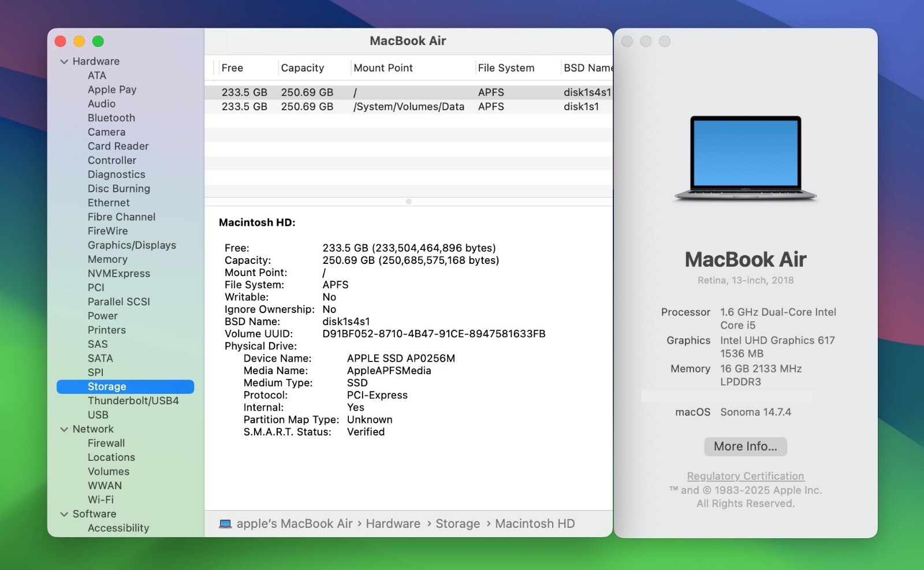Click the laptop icon in the path bar
The height and width of the screenshot is (570, 924).
[225, 524]
